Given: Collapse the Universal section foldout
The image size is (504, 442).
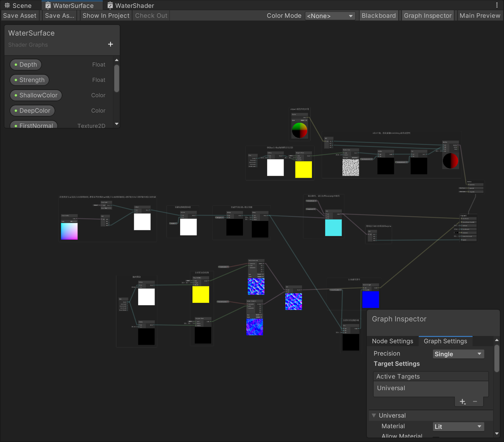Looking at the screenshot, I should pos(374,415).
